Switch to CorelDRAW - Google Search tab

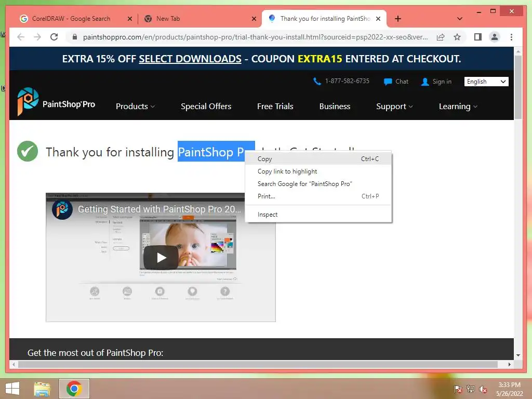pyautogui.click(x=71, y=19)
